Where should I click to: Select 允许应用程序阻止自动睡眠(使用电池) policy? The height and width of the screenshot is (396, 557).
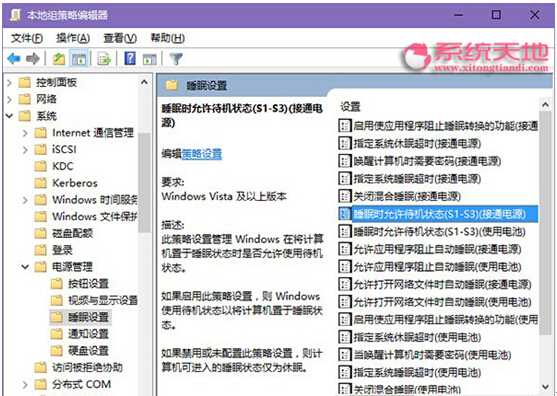tap(437, 267)
